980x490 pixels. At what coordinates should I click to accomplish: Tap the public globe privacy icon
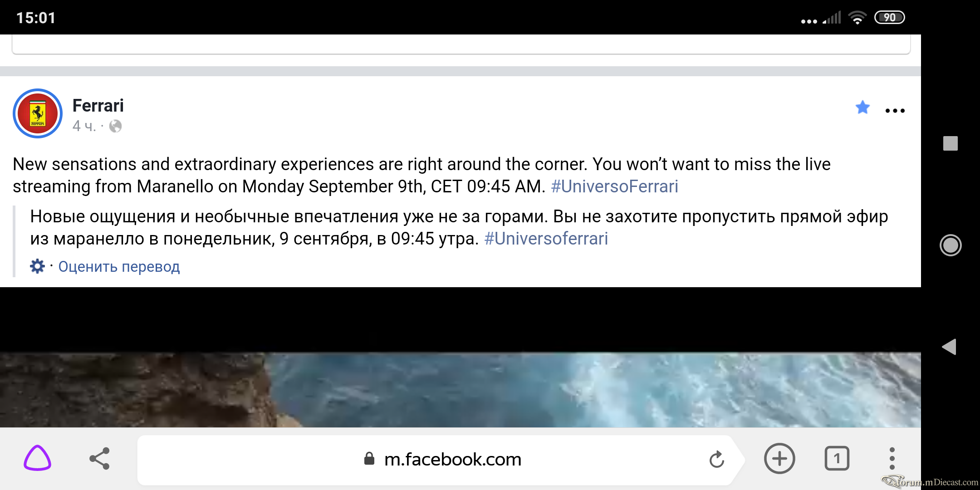[x=116, y=126]
